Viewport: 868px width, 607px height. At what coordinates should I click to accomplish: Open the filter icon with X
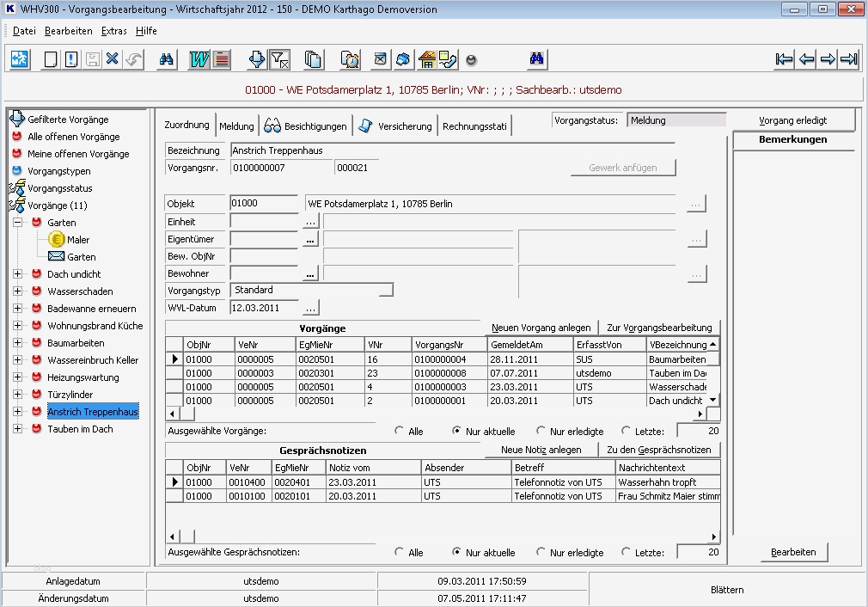[x=281, y=59]
